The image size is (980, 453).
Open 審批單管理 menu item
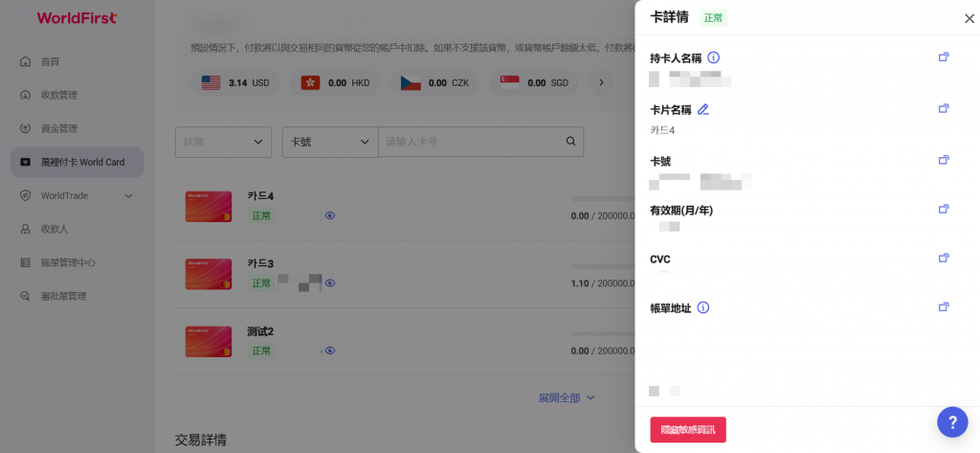click(x=64, y=296)
